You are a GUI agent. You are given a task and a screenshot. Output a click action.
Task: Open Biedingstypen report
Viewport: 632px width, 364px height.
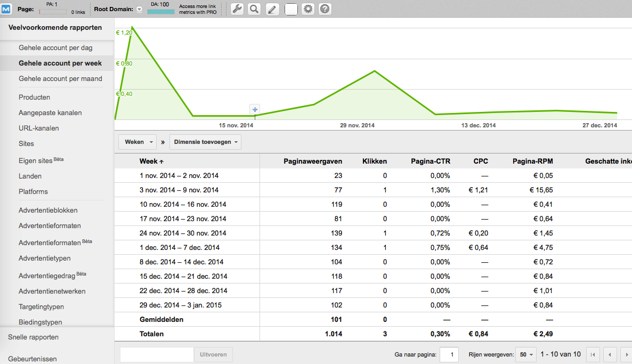(x=40, y=322)
